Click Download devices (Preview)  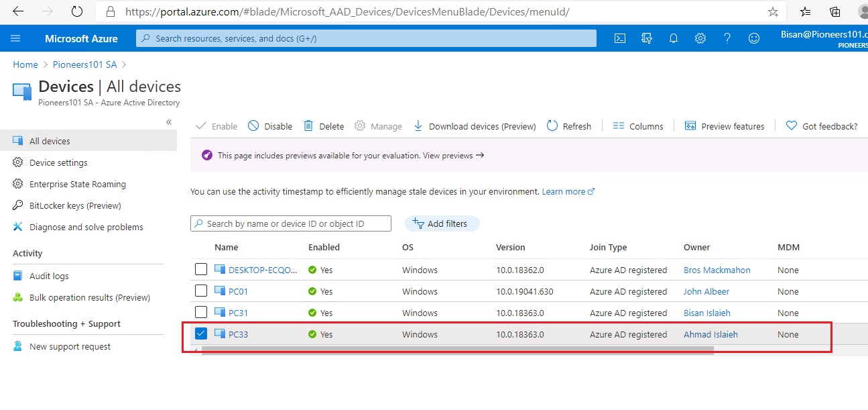click(x=475, y=126)
